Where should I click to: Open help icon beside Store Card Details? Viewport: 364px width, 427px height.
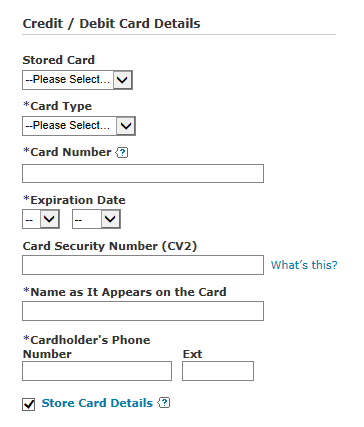coord(163,403)
